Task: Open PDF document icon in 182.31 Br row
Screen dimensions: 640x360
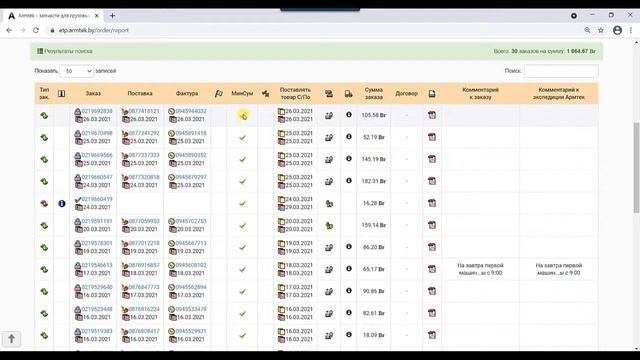Action: [432, 181]
